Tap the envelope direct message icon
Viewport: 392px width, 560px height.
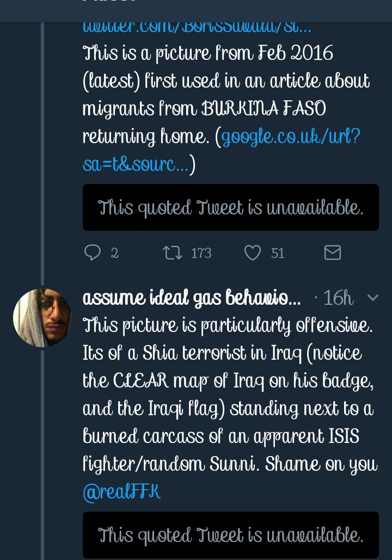point(332,253)
